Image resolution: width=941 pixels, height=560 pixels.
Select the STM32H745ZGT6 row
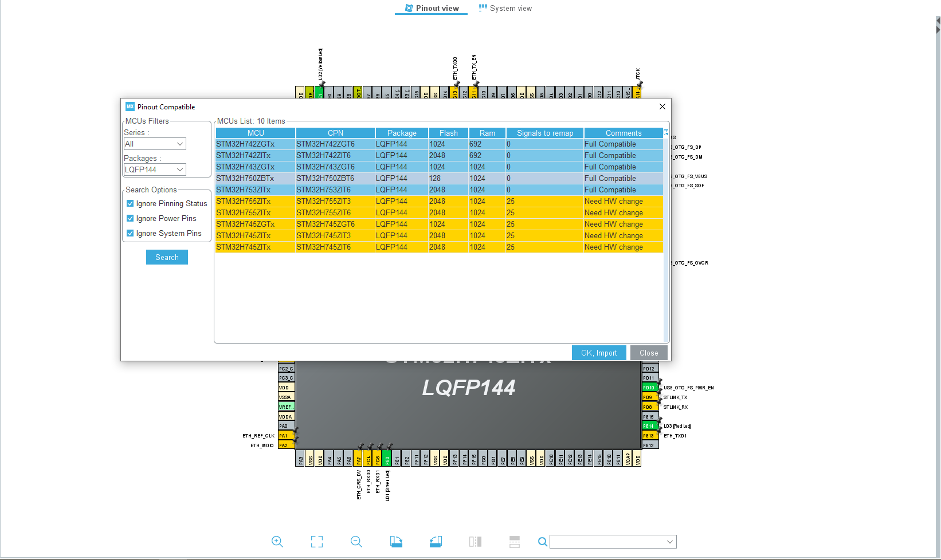tap(439, 224)
